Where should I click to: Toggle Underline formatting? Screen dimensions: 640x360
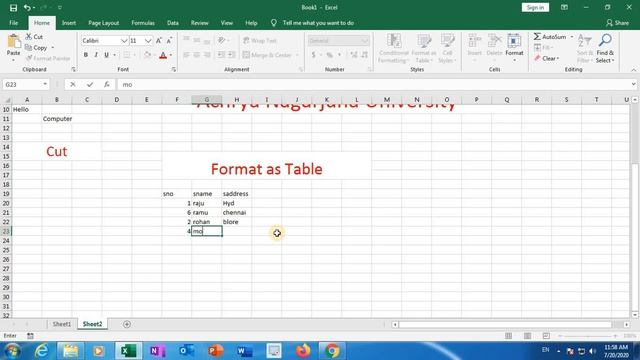click(106, 55)
